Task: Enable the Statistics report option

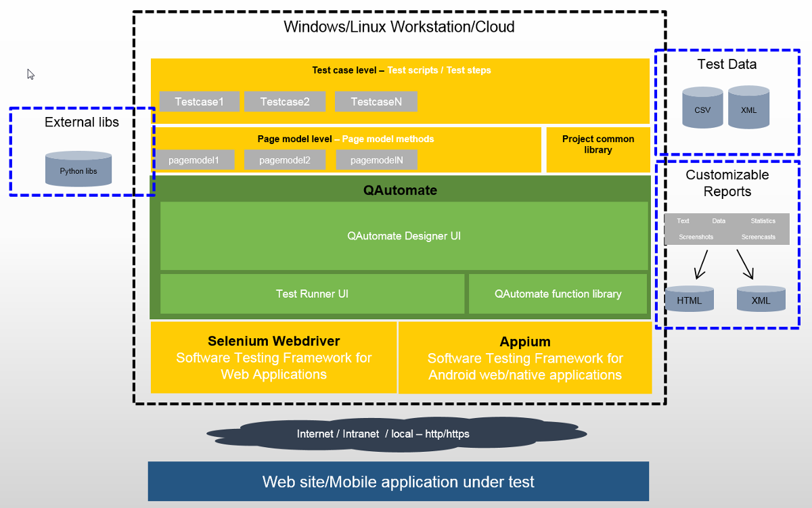Action: pyautogui.click(x=763, y=221)
